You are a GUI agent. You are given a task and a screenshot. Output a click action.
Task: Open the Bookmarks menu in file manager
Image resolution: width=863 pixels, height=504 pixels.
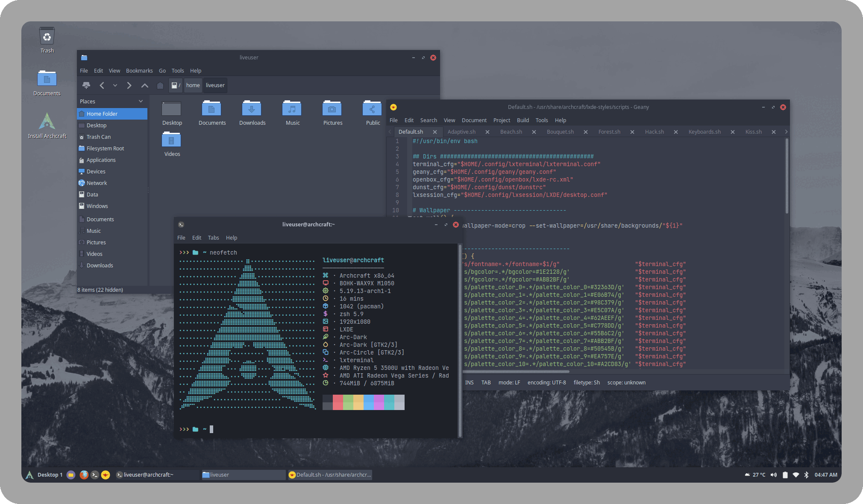(x=139, y=70)
